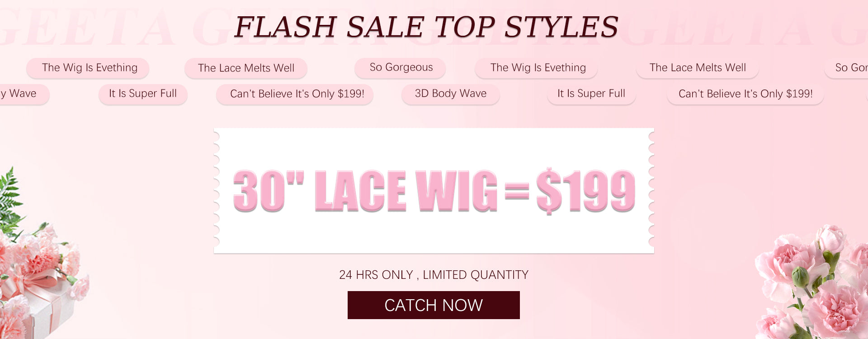Image resolution: width=868 pixels, height=339 pixels.
Task: Click the partially cut-off So Gor tag
Action: pos(847,68)
